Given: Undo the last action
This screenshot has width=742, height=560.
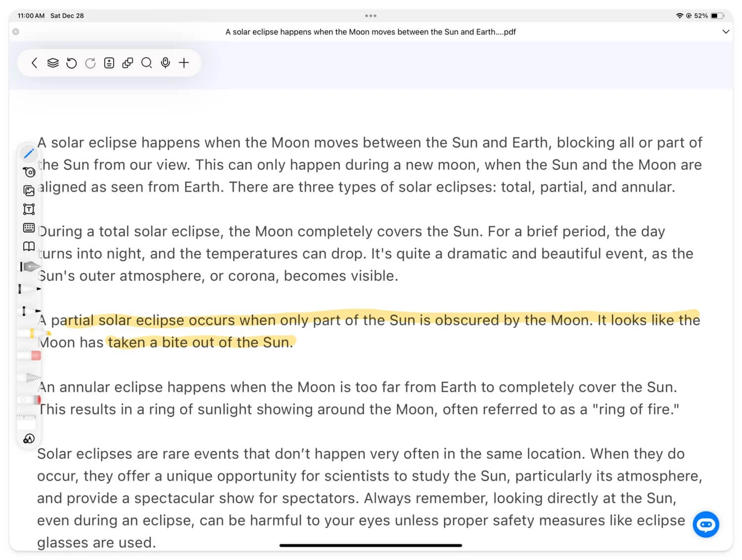Looking at the screenshot, I should 72,63.
